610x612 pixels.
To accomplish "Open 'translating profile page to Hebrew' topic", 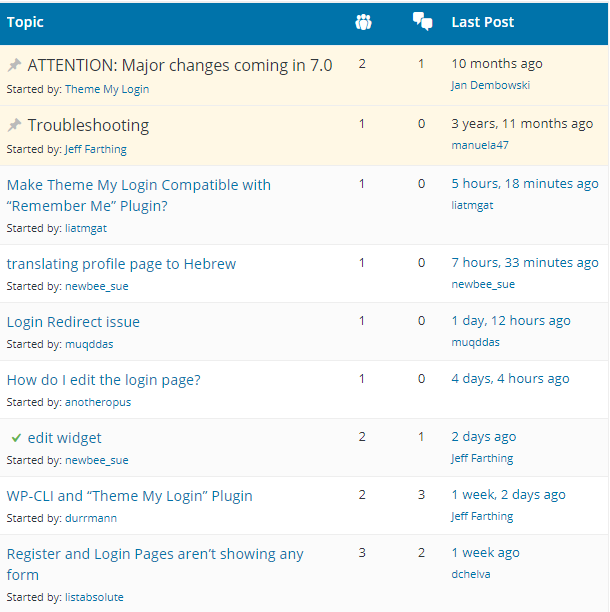I will [x=121, y=264].
